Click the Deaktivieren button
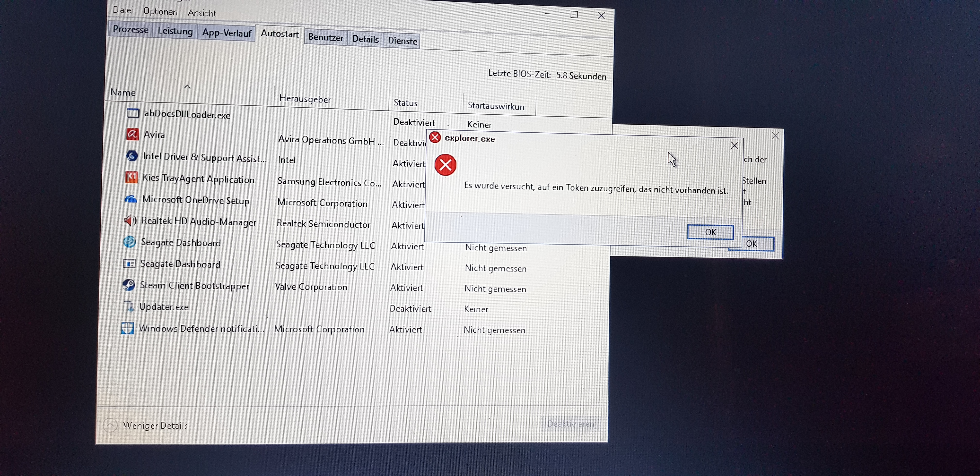The width and height of the screenshot is (980, 476). click(571, 424)
